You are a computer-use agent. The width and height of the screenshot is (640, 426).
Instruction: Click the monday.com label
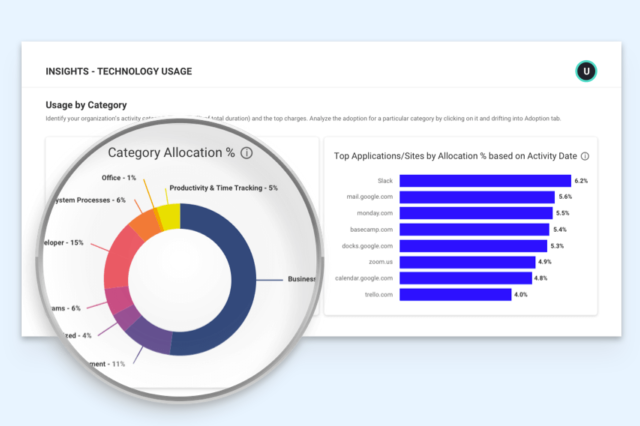pyautogui.click(x=375, y=213)
